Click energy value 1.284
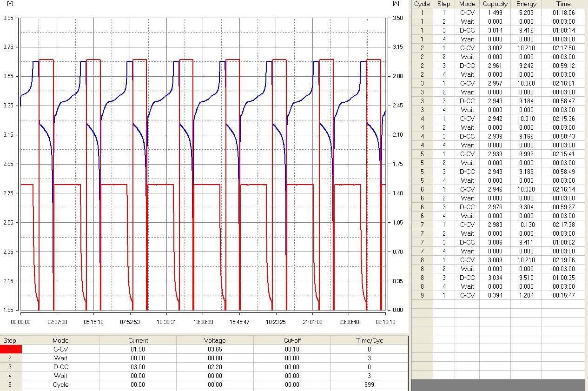588x391 pixels. coord(526,295)
